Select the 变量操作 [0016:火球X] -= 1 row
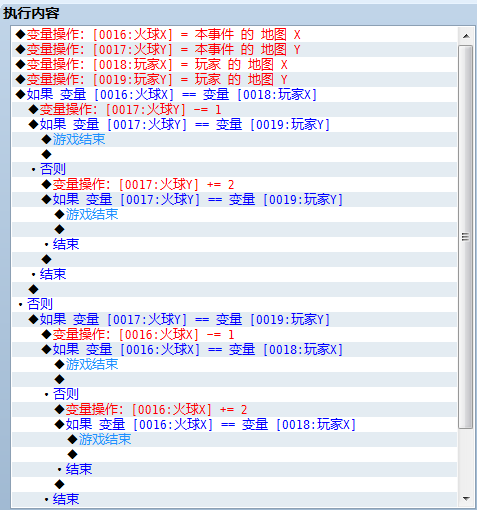The image size is (477, 510). coord(234,334)
